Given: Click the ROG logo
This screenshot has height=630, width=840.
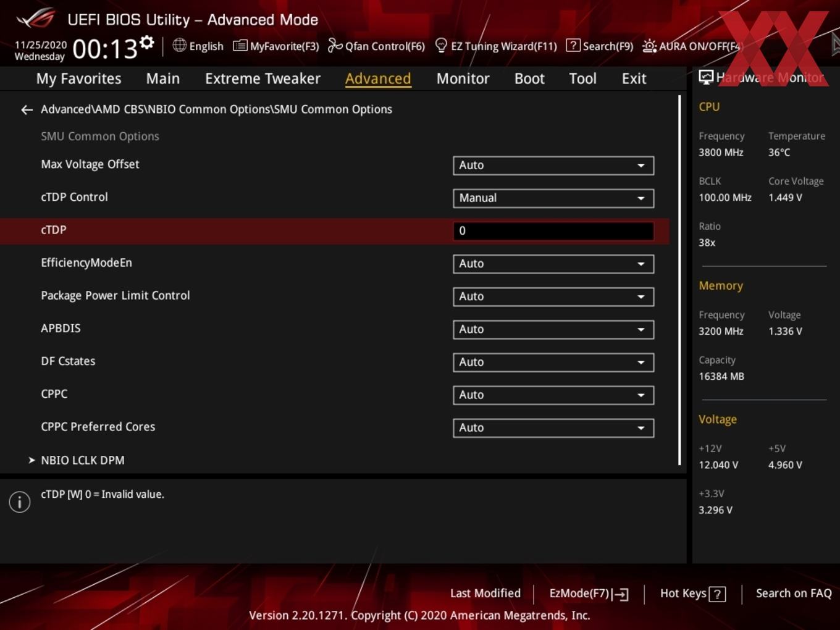Looking at the screenshot, I should [x=36, y=19].
